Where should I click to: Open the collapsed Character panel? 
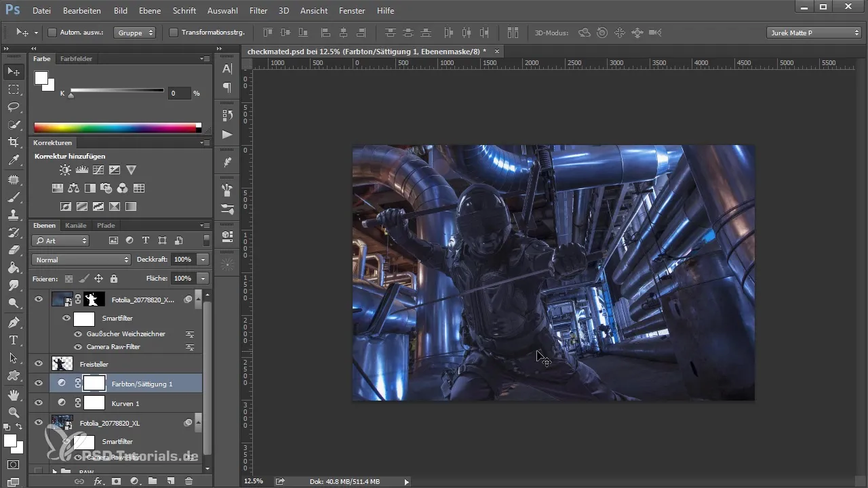pyautogui.click(x=227, y=68)
